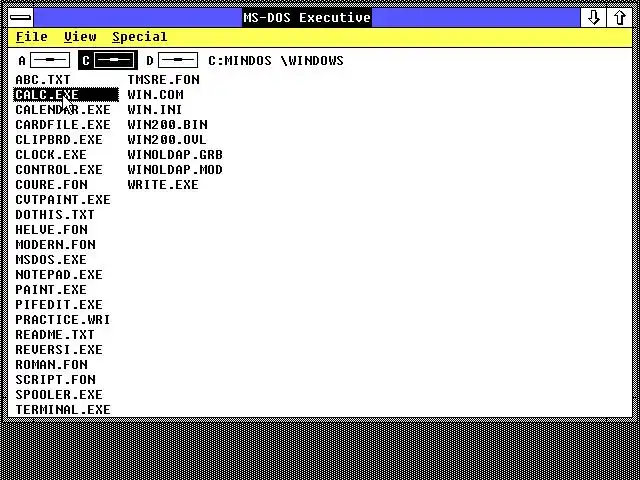Click the C:MINDOS \WINDOWS path label
This screenshot has height=480, width=640.
coord(276,61)
